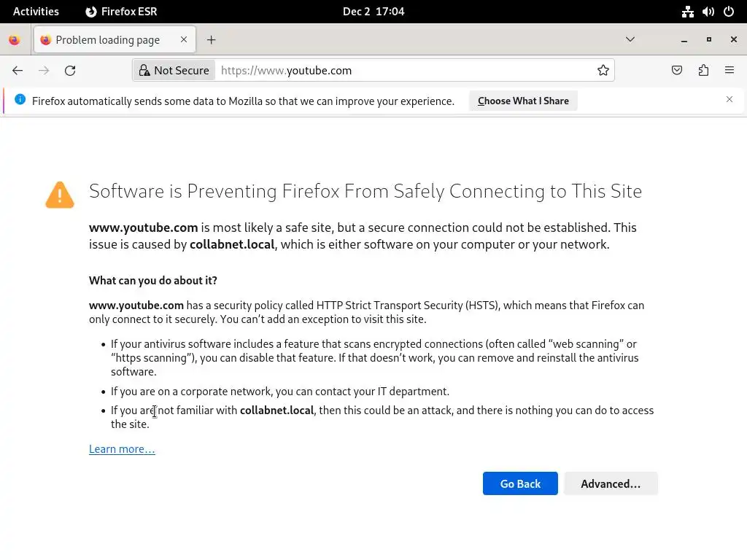Follow the Learn more link
The height and width of the screenshot is (560, 747).
pyautogui.click(x=122, y=449)
